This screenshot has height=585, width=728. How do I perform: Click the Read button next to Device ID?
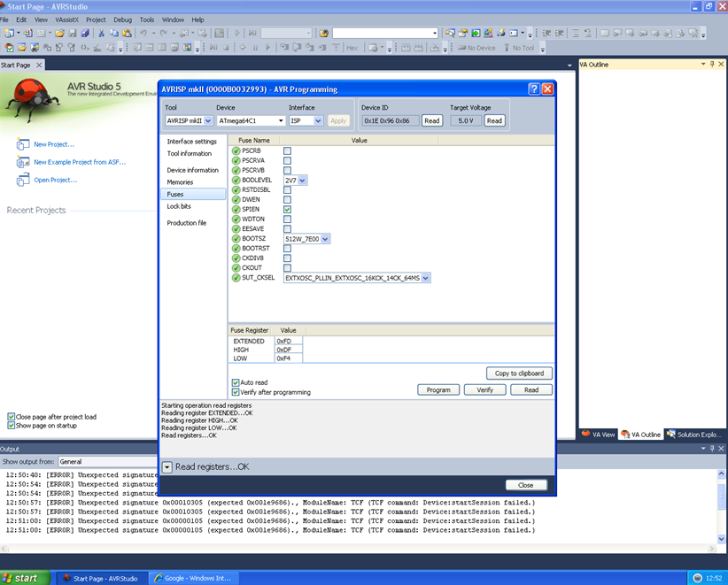point(431,120)
